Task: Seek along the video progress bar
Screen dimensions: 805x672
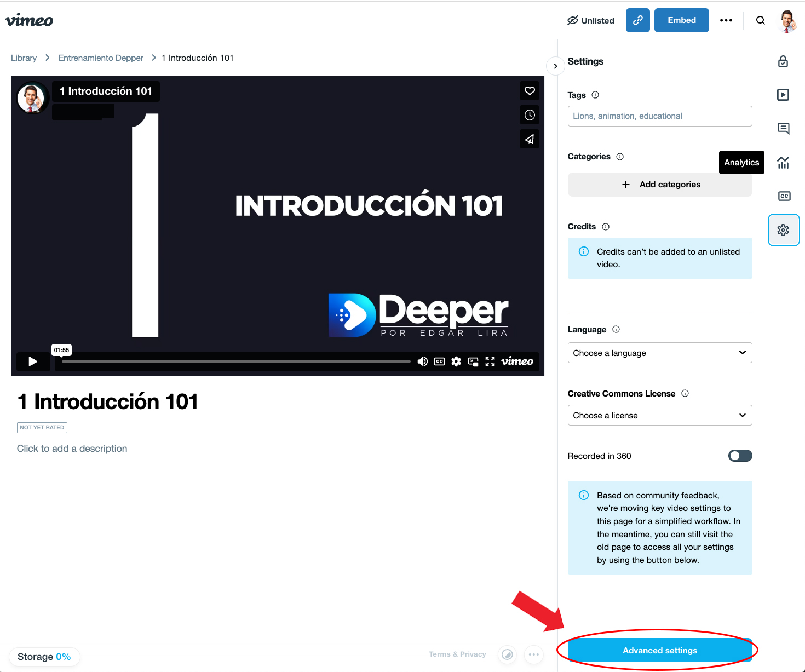Action: click(x=236, y=361)
